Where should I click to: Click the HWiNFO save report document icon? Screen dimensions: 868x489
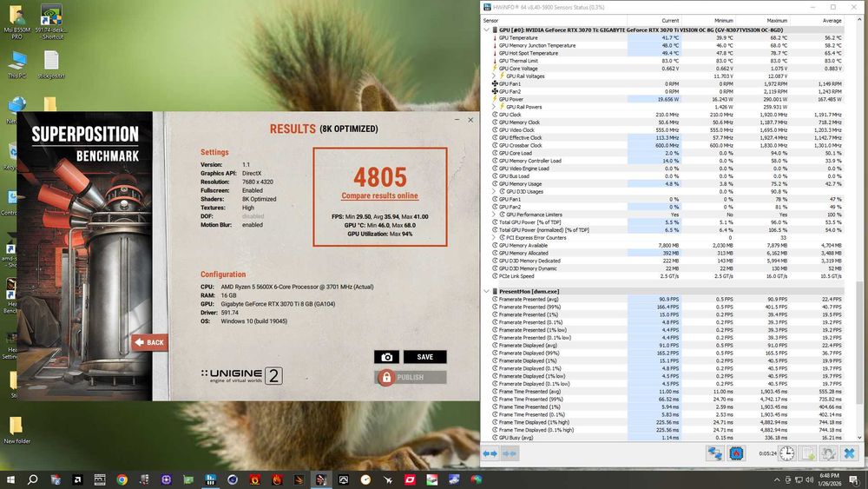(x=808, y=453)
